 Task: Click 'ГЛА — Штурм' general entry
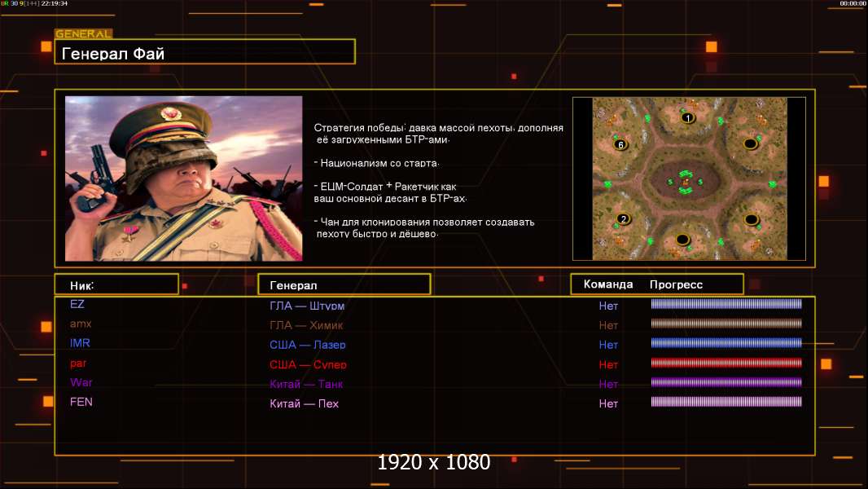307,306
